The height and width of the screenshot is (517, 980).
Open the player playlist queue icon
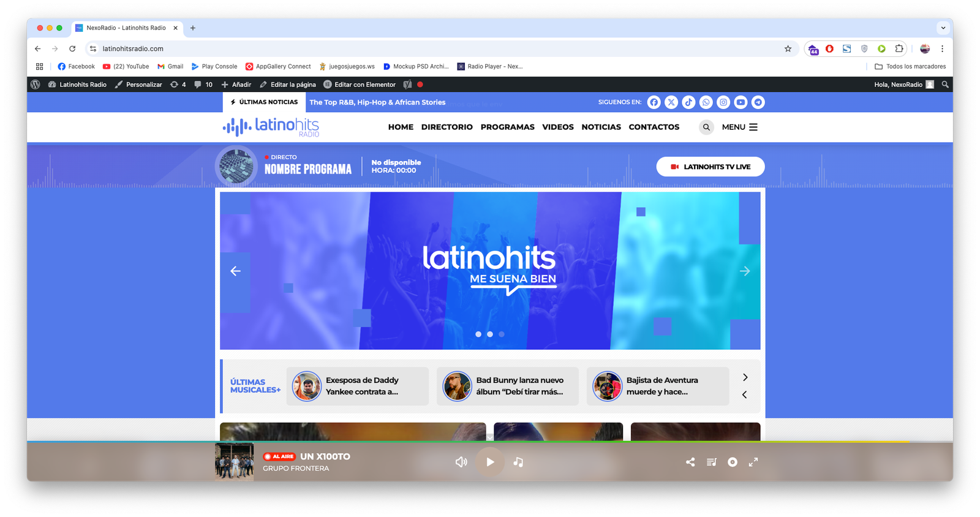click(x=711, y=462)
